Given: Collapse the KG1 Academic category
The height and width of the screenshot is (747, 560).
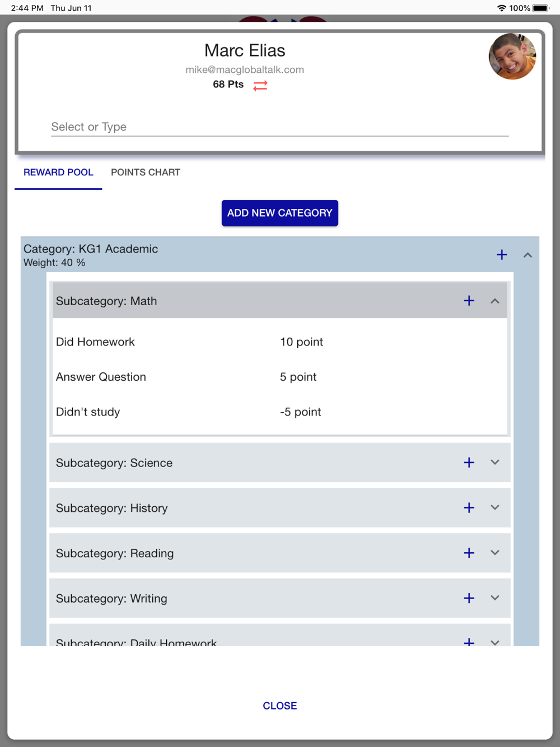Looking at the screenshot, I should [528, 255].
